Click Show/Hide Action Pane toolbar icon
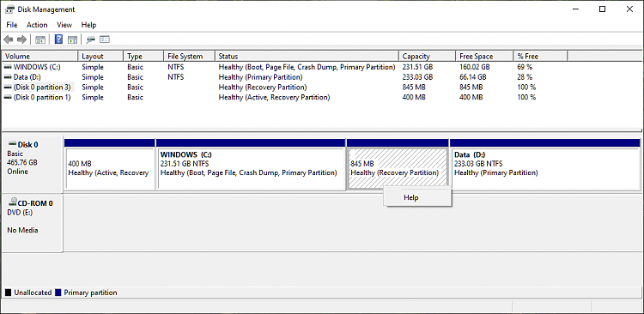Screen dimensions: 644x314 [x=72, y=39]
